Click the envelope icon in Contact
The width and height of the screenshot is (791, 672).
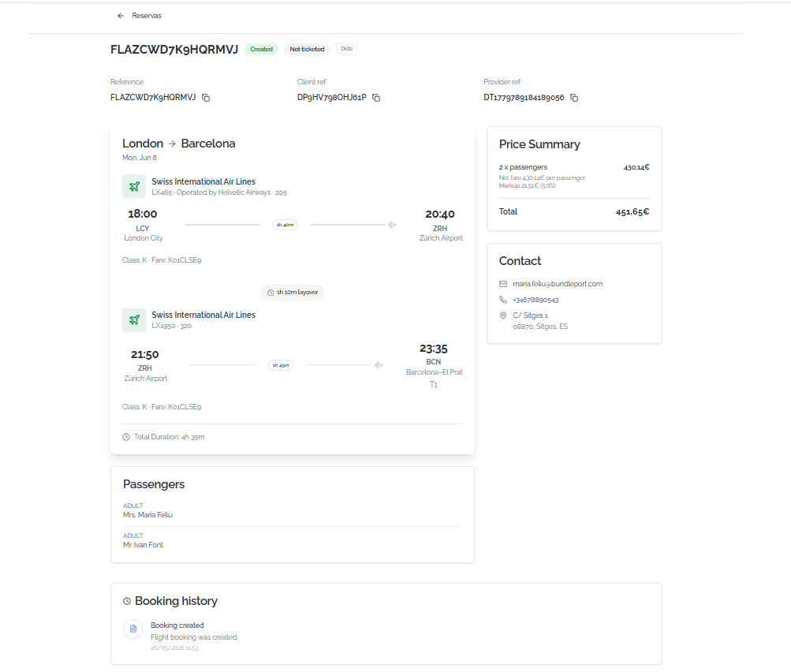503,284
